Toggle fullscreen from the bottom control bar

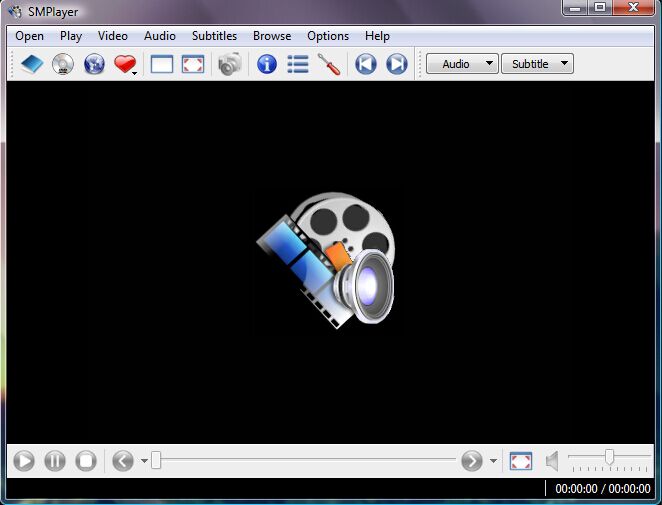[521, 461]
